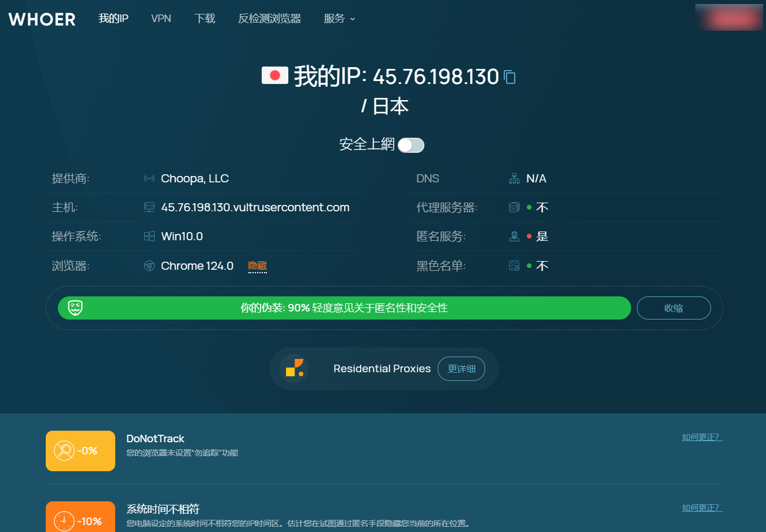Open the 我的IP tab
The height and width of the screenshot is (532, 766).
click(113, 19)
